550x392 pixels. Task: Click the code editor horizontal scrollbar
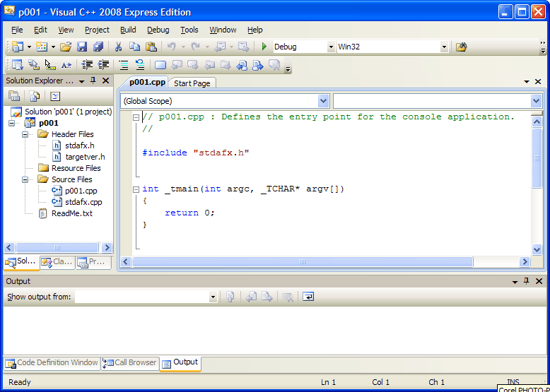(302, 262)
